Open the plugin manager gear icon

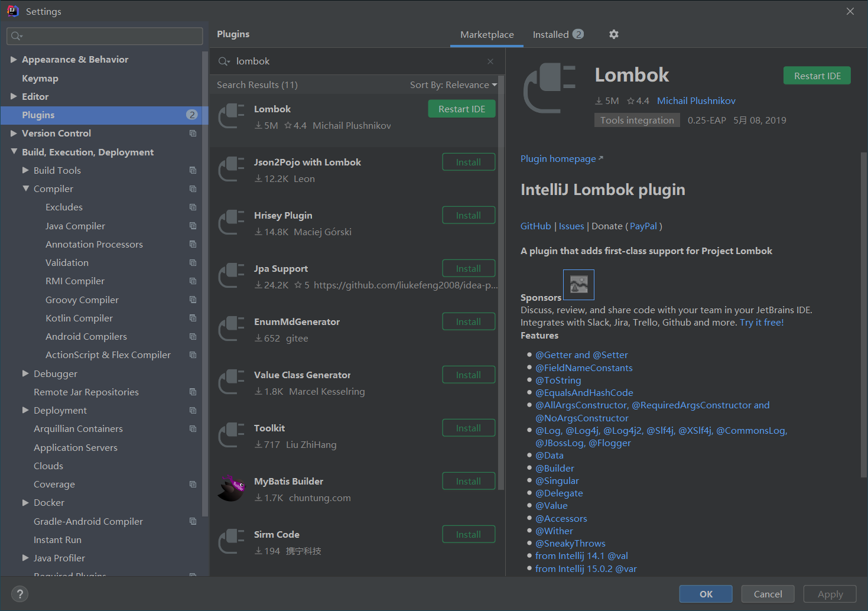(613, 34)
